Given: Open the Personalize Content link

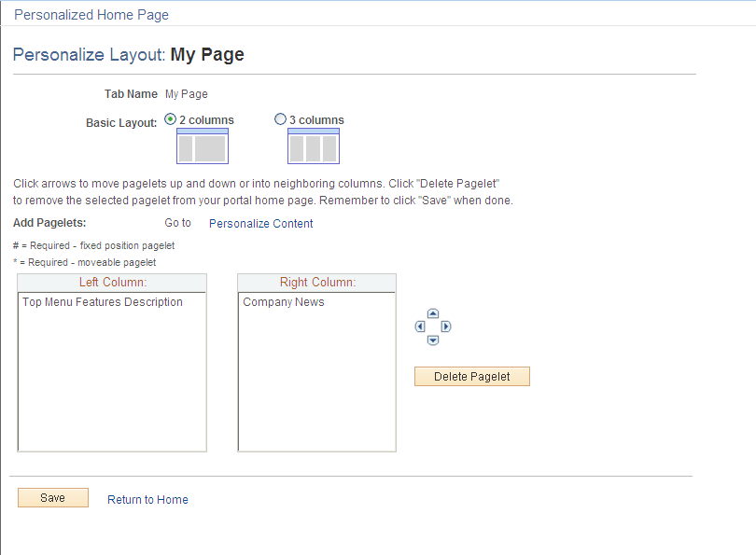Looking at the screenshot, I should (260, 223).
